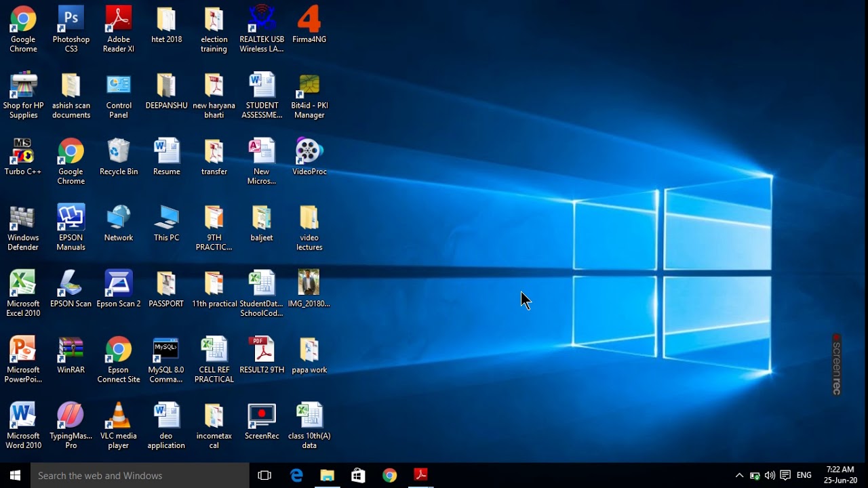Select the PASSPORT folder
This screenshot has height=488, width=868.
(166, 289)
